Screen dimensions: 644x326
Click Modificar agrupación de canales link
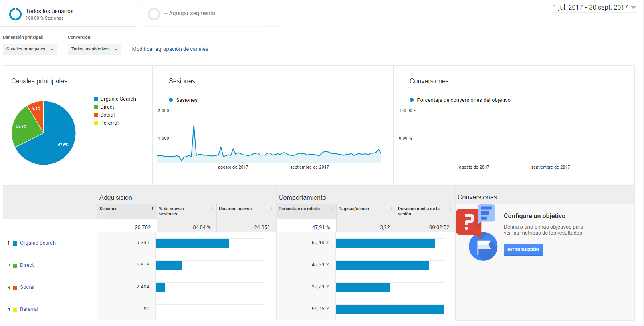[170, 49]
